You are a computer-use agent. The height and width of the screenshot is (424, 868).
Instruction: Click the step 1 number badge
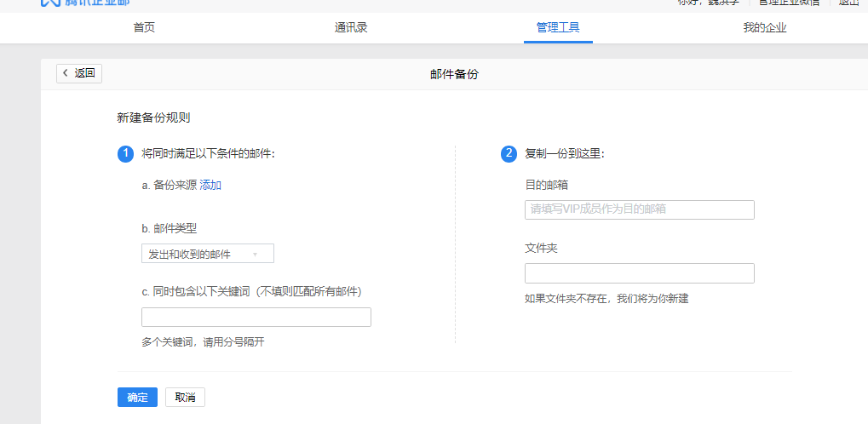click(126, 154)
